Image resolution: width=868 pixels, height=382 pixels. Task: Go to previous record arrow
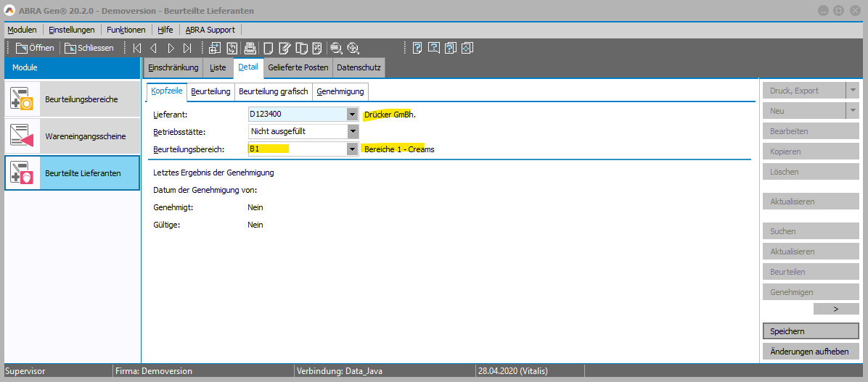click(153, 49)
